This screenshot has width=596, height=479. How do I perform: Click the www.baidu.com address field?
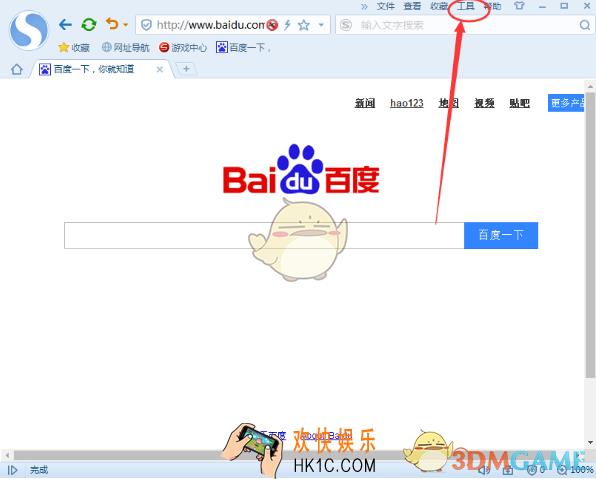(x=210, y=25)
